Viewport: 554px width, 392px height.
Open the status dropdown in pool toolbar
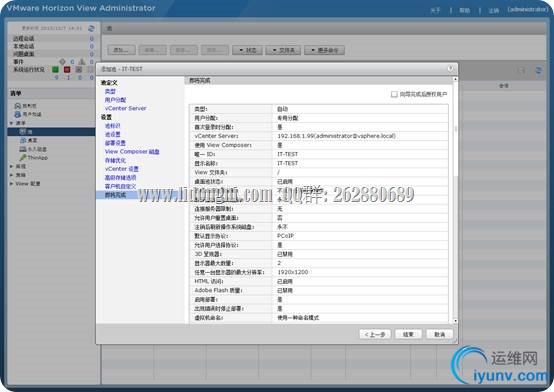point(247,50)
